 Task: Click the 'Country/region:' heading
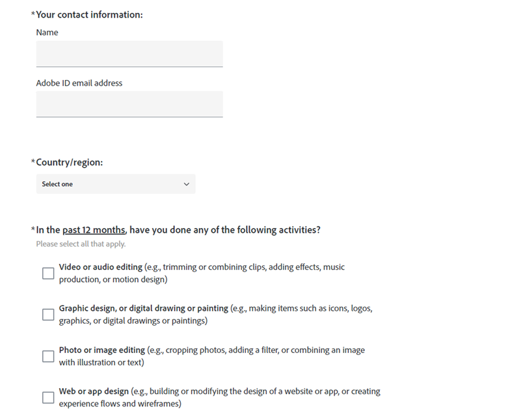(69, 163)
